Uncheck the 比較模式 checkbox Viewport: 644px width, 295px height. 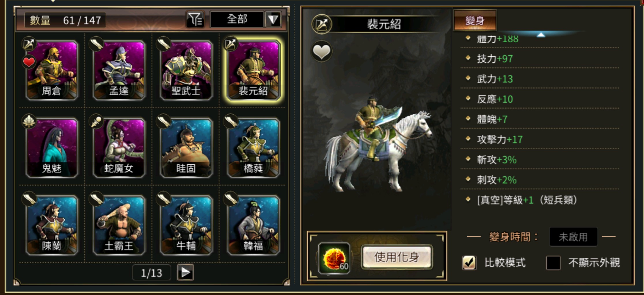point(469,262)
